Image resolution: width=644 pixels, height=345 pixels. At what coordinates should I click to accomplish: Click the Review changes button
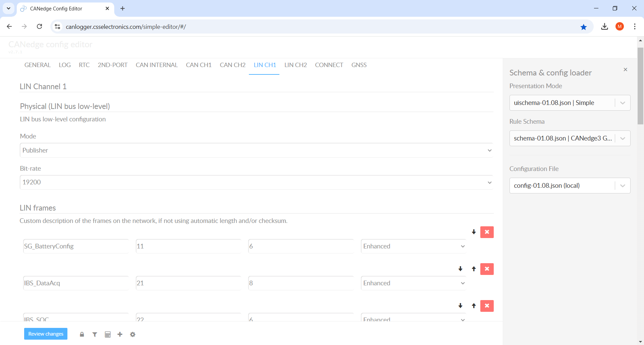pyautogui.click(x=46, y=334)
